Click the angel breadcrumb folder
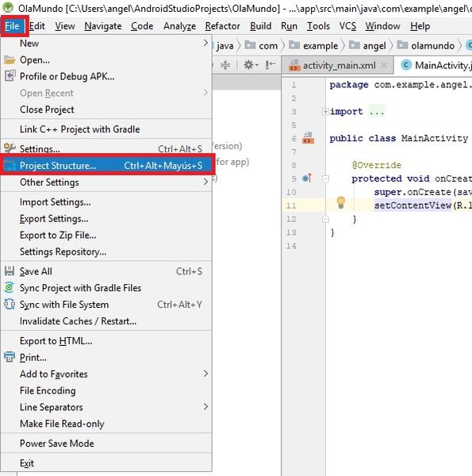Screen dimensions: 472x476 pyautogui.click(x=367, y=46)
